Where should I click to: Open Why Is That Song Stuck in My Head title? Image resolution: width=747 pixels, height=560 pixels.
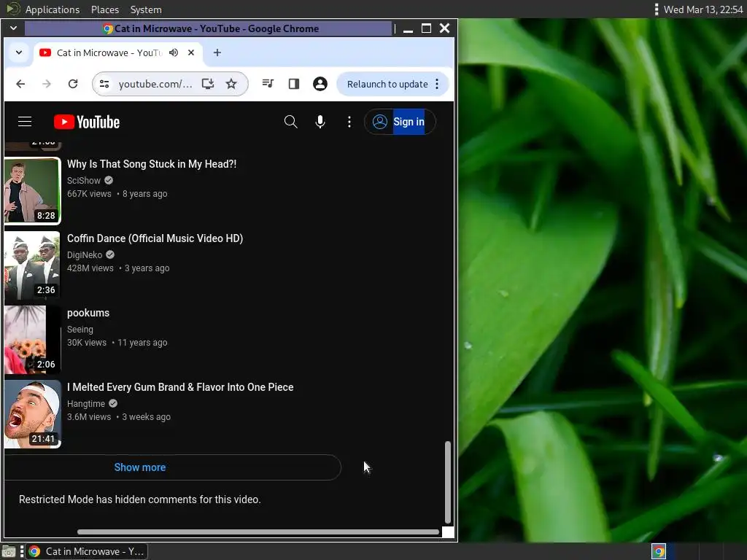[x=152, y=164]
